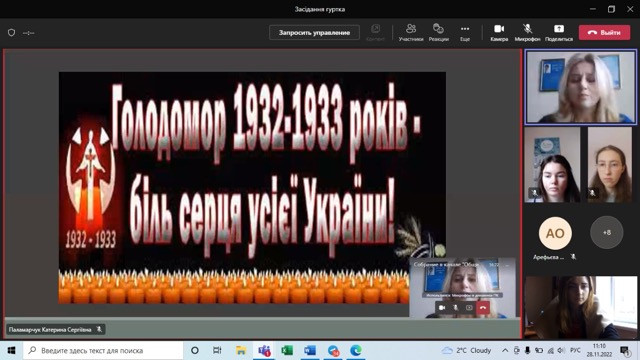Toggle the Камера camera on or off
This screenshot has height=360, width=640.
[499, 33]
